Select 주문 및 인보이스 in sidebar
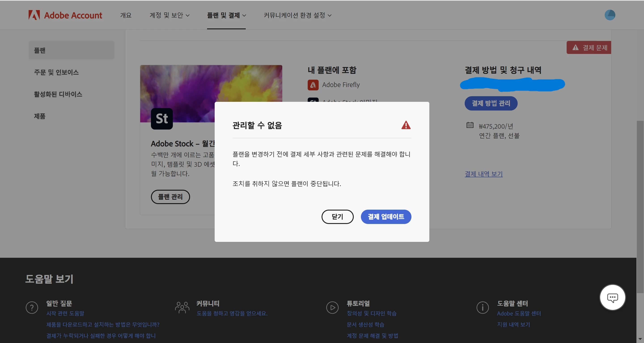 coord(56,72)
